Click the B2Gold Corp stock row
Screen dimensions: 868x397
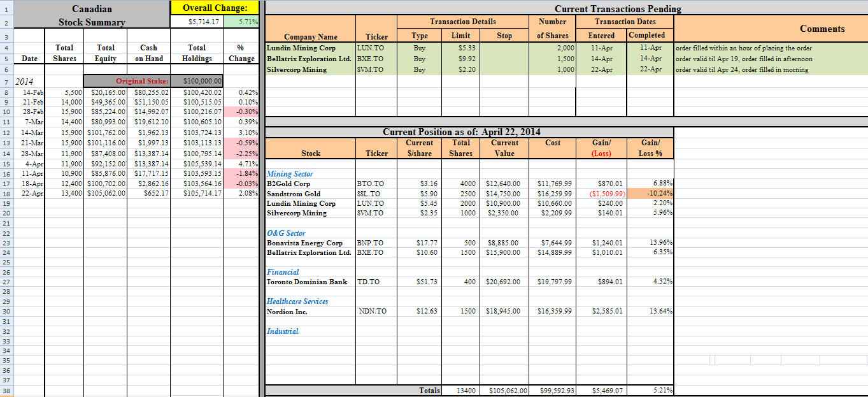(469, 184)
